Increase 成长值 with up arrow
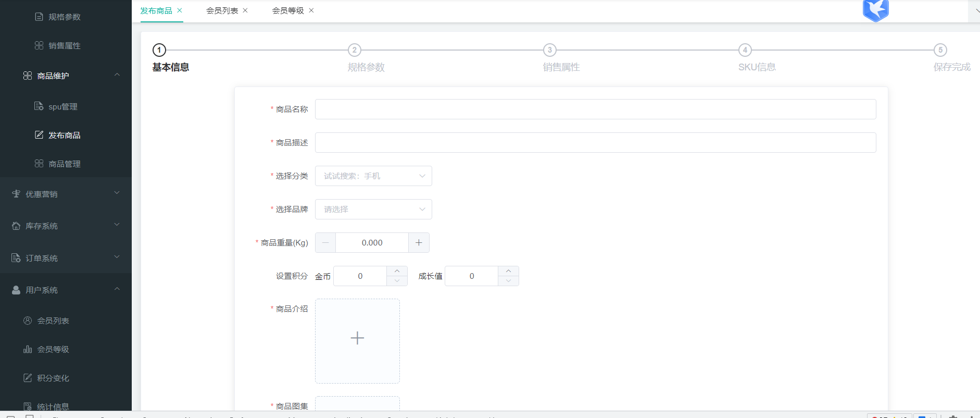Screen dimensions: 980x418 [x=509, y=271]
